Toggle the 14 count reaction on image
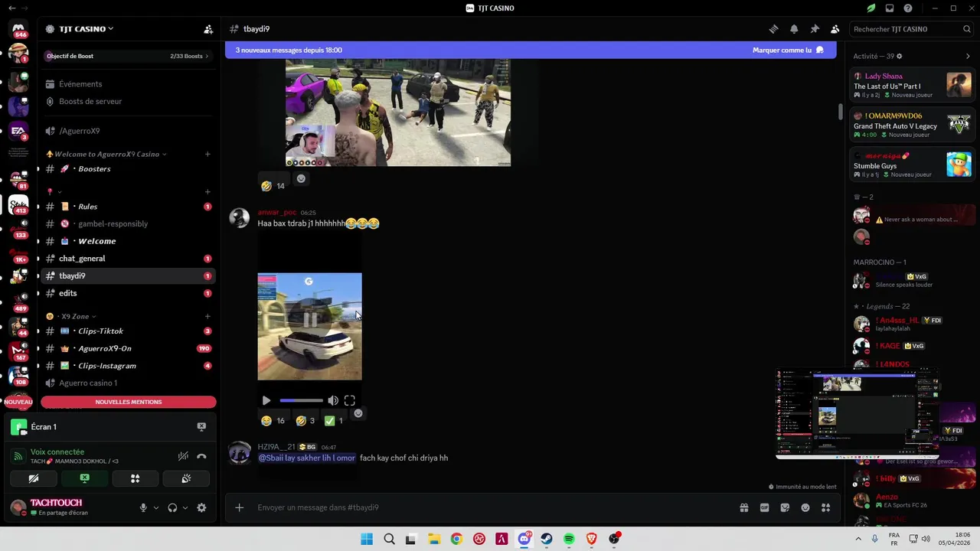This screenshot has height=551, width=980. [x=273, y=185]
